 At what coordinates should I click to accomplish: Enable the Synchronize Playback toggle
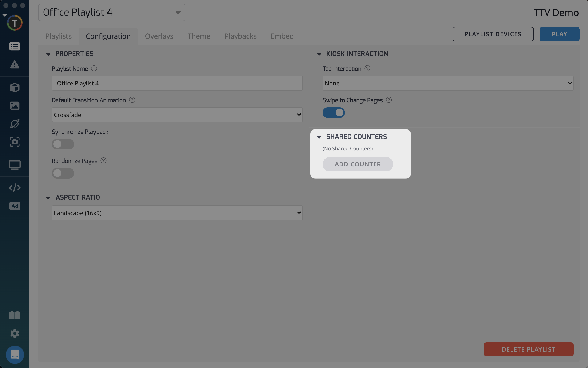pyautogui.click(x=63, y=144)
